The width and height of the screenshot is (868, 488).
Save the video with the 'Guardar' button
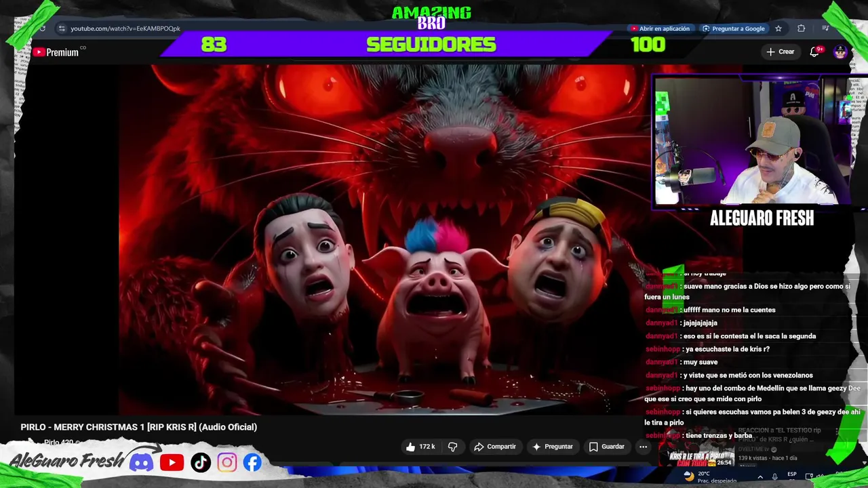607,447
